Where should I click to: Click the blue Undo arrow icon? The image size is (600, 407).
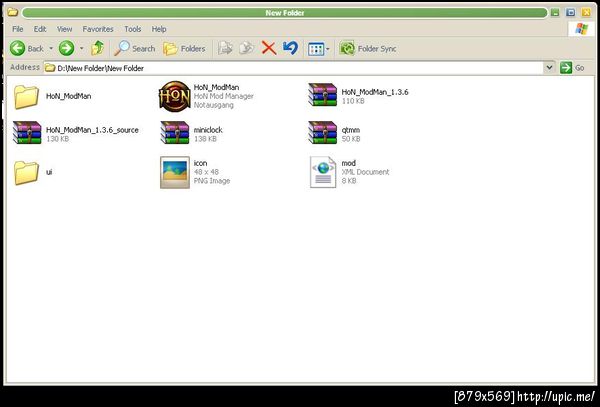(x=290, y=48)
